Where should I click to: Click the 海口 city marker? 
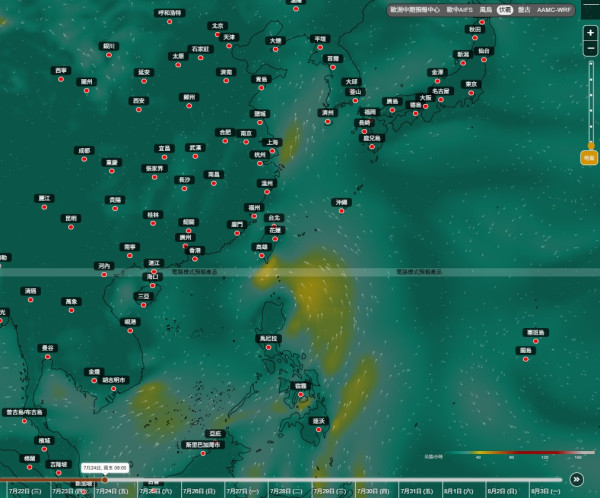152,286
